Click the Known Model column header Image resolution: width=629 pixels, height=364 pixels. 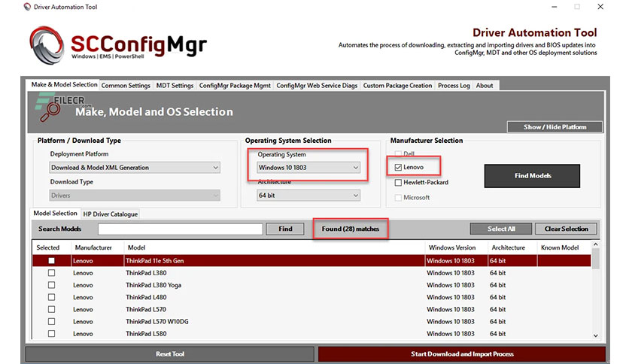564,247
